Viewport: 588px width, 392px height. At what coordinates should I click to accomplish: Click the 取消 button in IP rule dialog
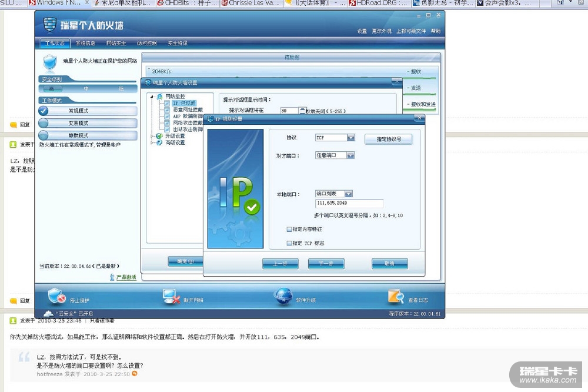[390, 264]
